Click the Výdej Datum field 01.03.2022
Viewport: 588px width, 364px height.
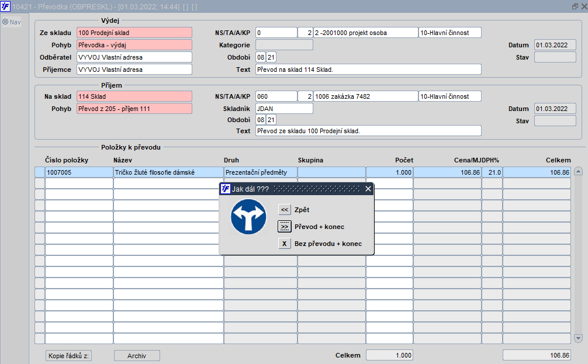point(555,45)
